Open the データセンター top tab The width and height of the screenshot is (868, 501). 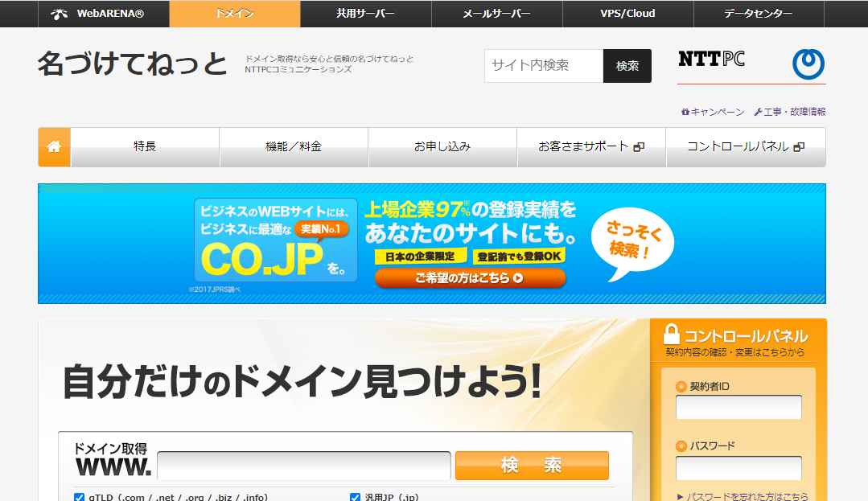click(759, 14)
